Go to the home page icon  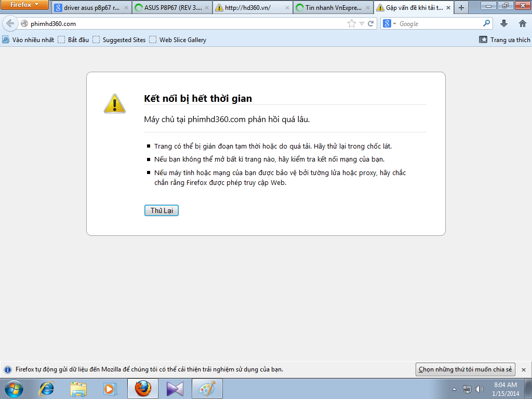[x=523, y=23]
